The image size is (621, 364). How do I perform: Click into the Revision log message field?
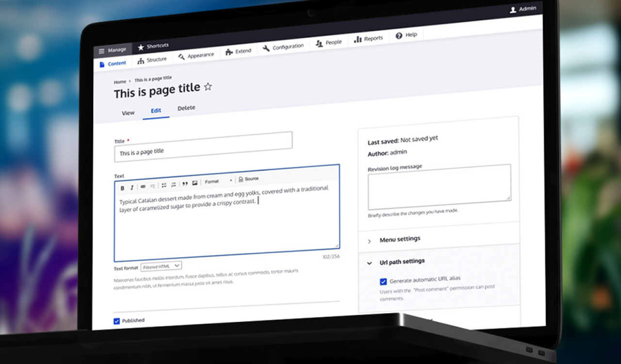coord(439,187)
